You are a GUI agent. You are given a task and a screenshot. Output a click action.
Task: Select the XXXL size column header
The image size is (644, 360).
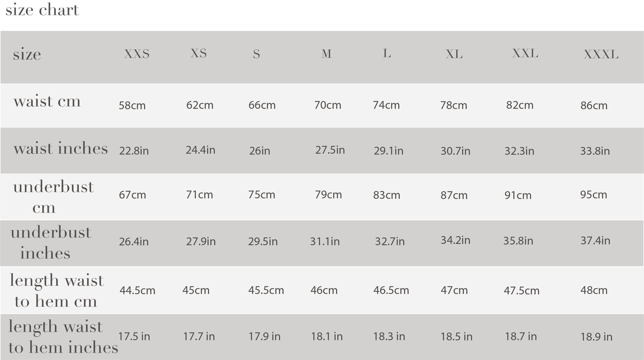click(601, 54)
